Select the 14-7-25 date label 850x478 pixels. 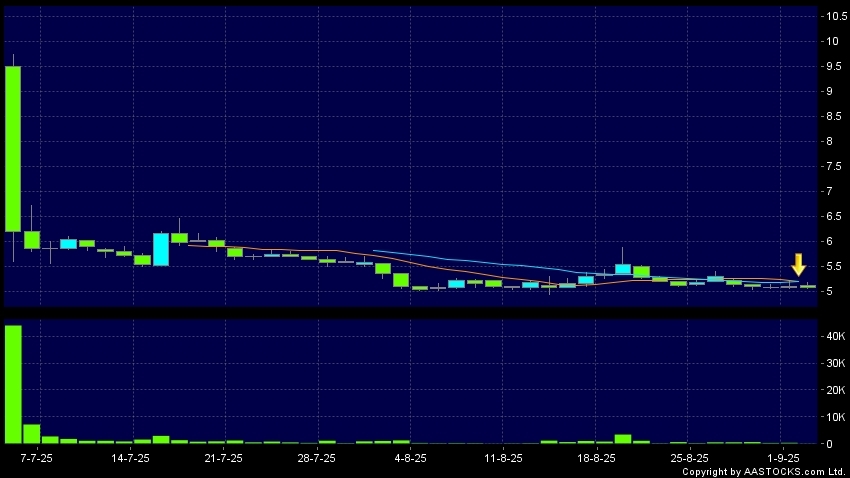[130, 458]
